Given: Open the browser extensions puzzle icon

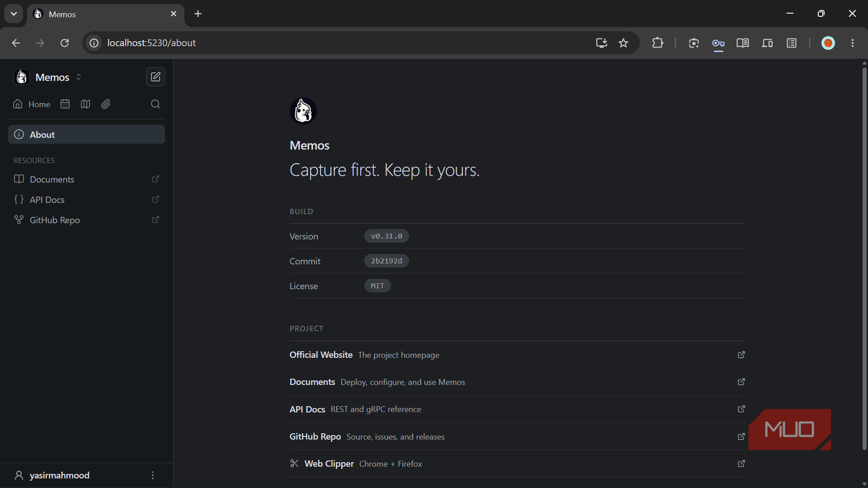Looking at the screenshot, I should click(x=657, y=43).
